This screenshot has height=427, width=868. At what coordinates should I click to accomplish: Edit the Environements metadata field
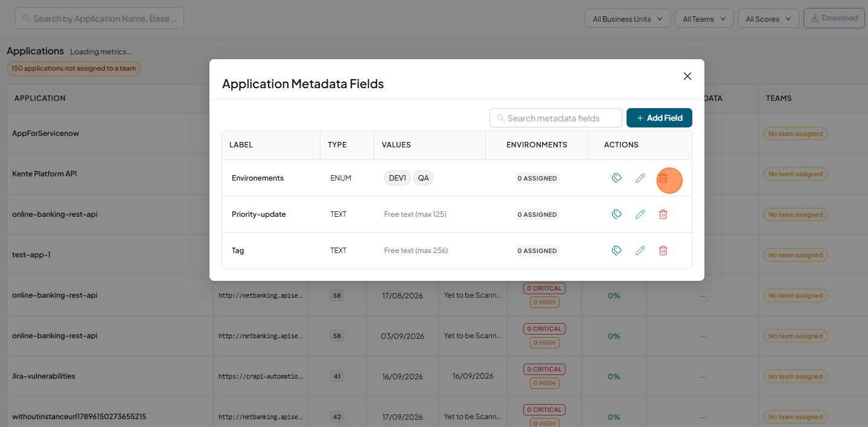(640, 178)
